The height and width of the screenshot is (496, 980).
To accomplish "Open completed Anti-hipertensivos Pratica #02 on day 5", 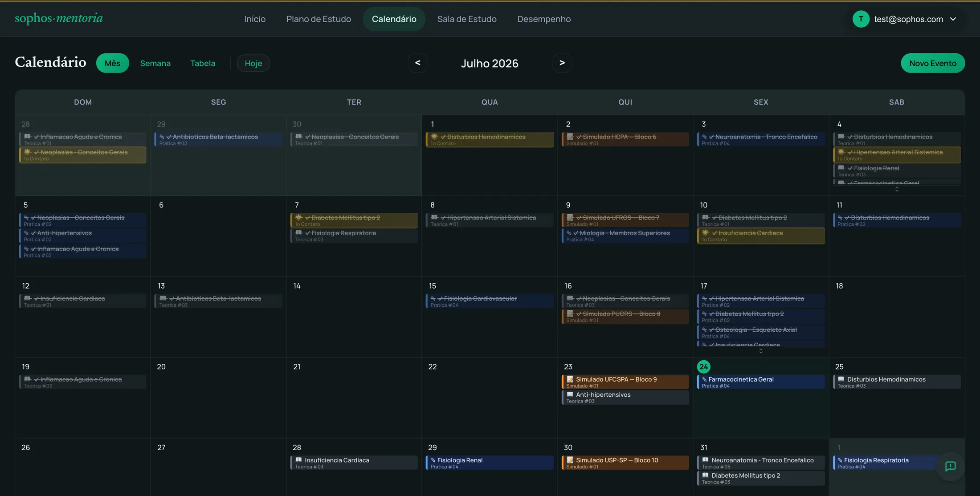I will [x=82, y=236].
